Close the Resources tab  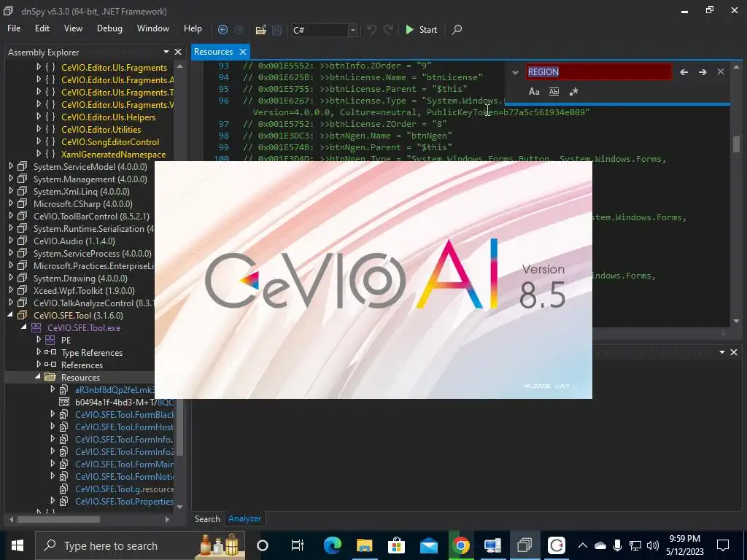(x=242, y=52)
